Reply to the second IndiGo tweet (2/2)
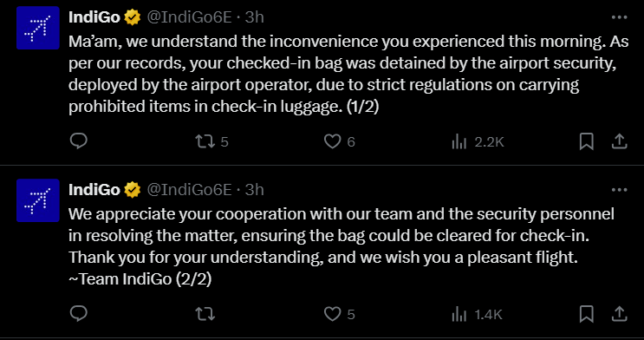Screen dimensions: 644x340 [79, 314]
